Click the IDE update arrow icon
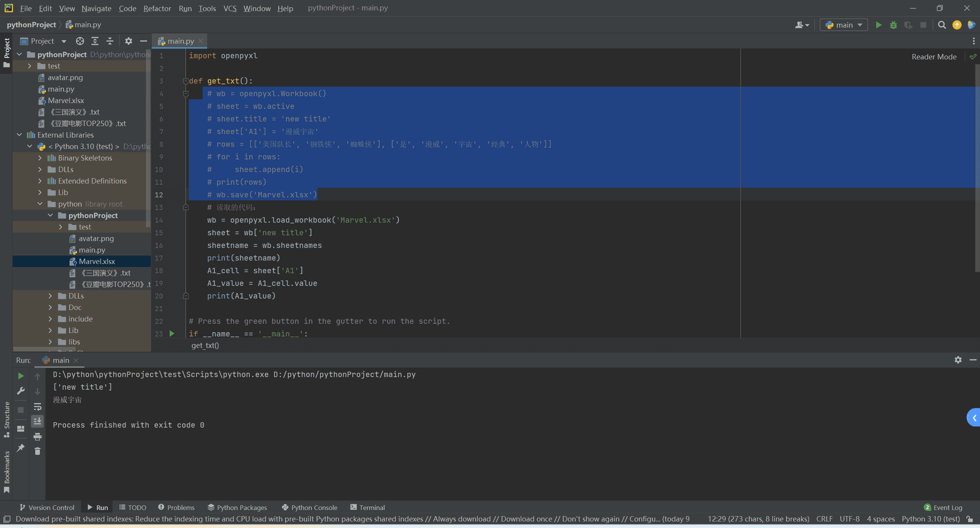Screen dimensions: 980x528 click(x=957, y=25)
